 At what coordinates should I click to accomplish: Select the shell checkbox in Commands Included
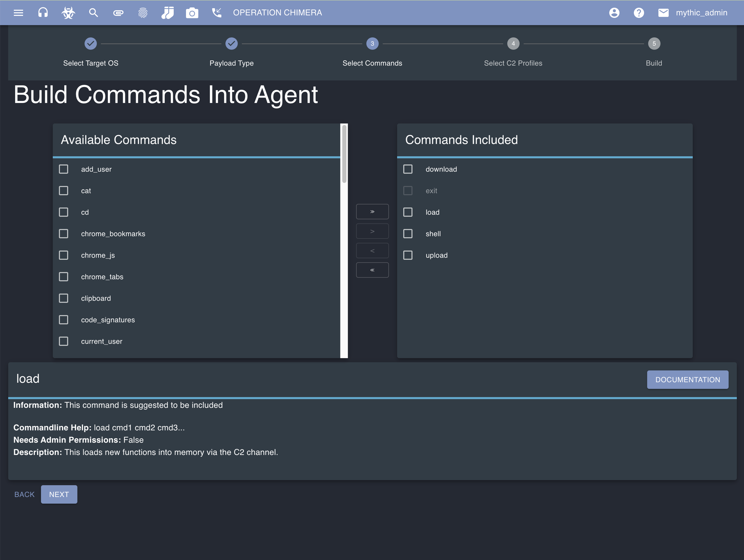tap(408, 234)
